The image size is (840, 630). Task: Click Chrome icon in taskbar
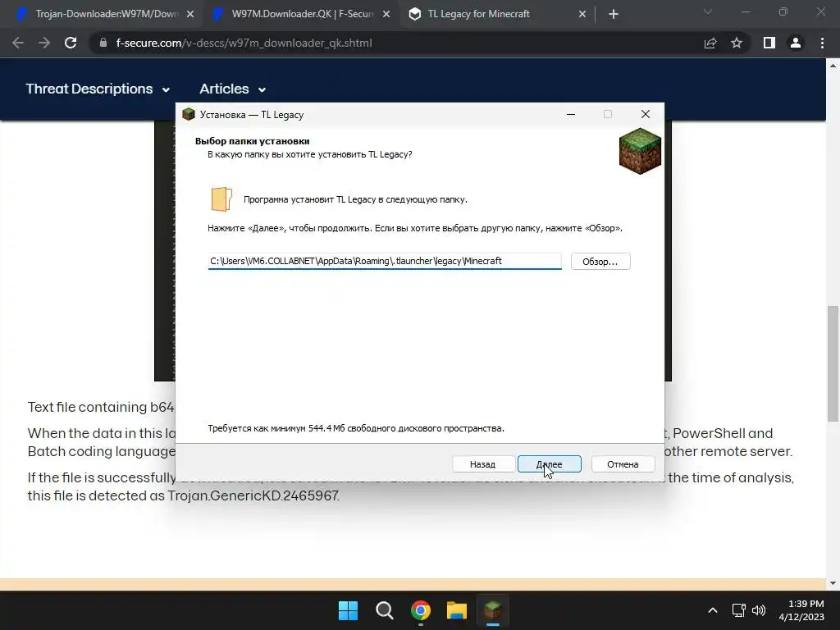pyautogui.click(x=421, y=610)
